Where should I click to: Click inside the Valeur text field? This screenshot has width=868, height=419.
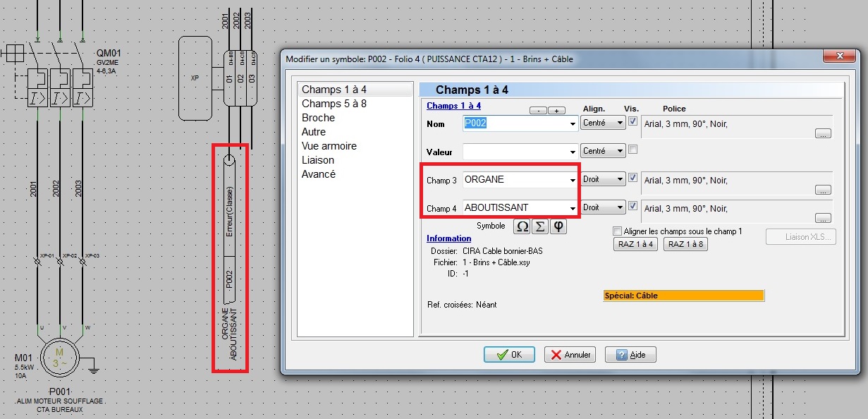515,151
